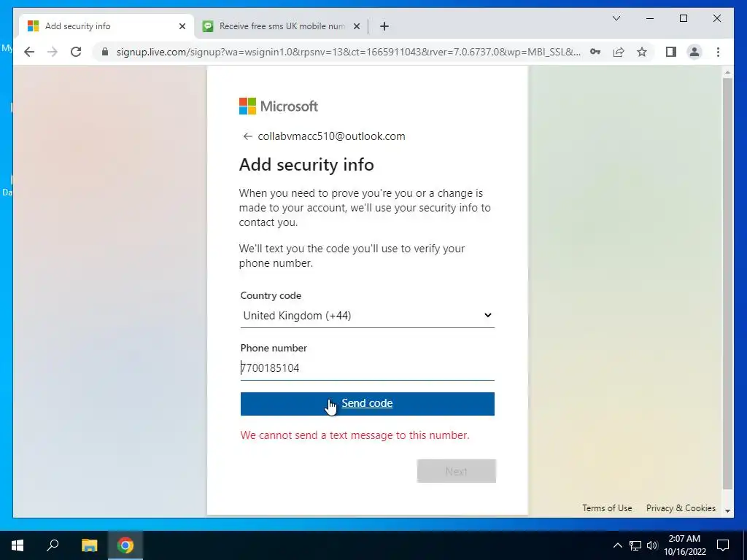The image size is (747, 560).
Task: Open the Windows Start menu
Action: pyautogui.click(x=18, y=545)
